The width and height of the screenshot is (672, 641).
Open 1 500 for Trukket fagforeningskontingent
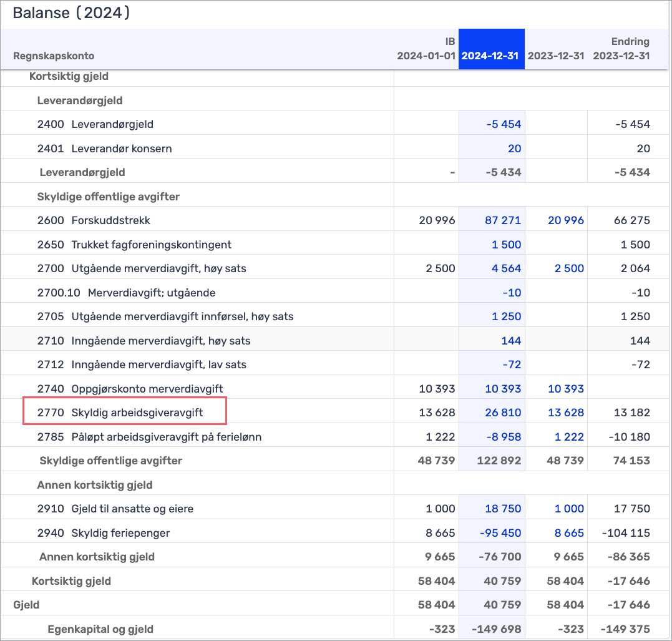(506, 245)
